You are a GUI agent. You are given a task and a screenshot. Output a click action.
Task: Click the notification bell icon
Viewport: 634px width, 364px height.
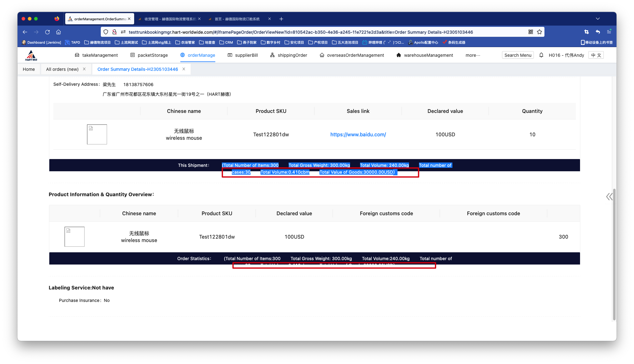541,55
